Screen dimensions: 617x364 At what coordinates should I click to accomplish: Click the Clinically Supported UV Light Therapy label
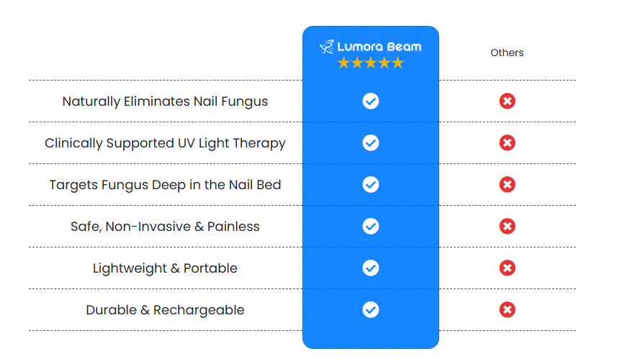(x=165, y=143)
